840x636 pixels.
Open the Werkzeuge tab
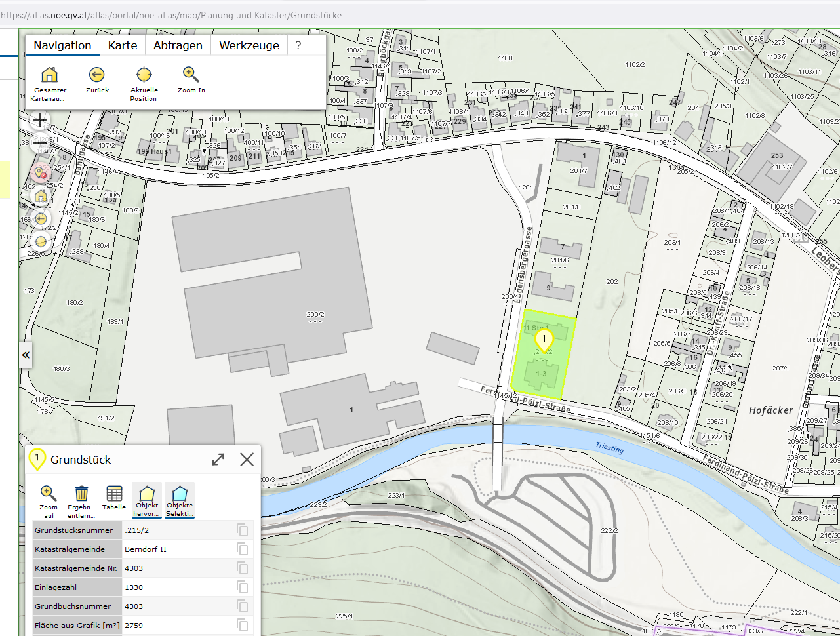click(x=249, y=45)
